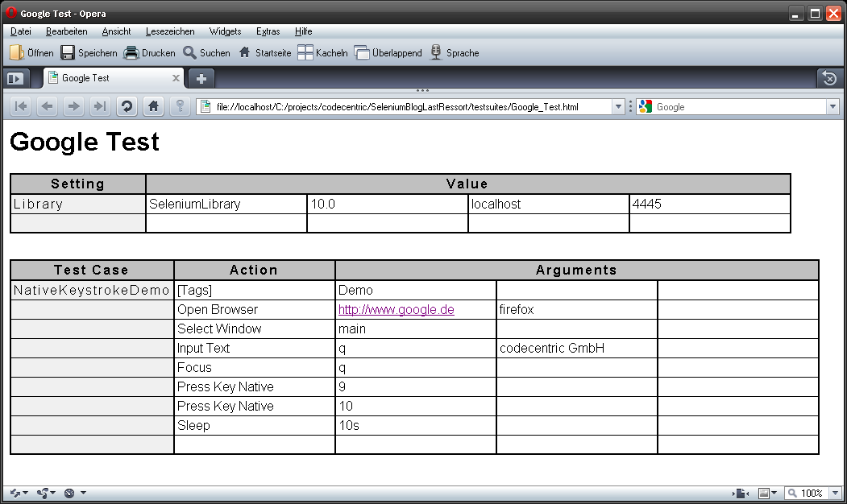Open the Lesezeichen menu
Viewport: 847px width, 504px height.
click(170, 31)
